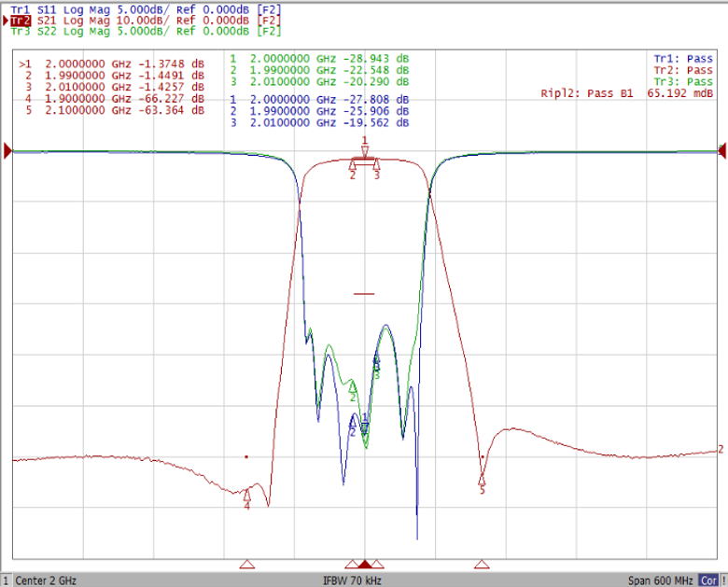Image resolution: width=728 pixels, height=587 pixels.
Task: Click the Span 600 MHz field
Action: coord(660,580)
